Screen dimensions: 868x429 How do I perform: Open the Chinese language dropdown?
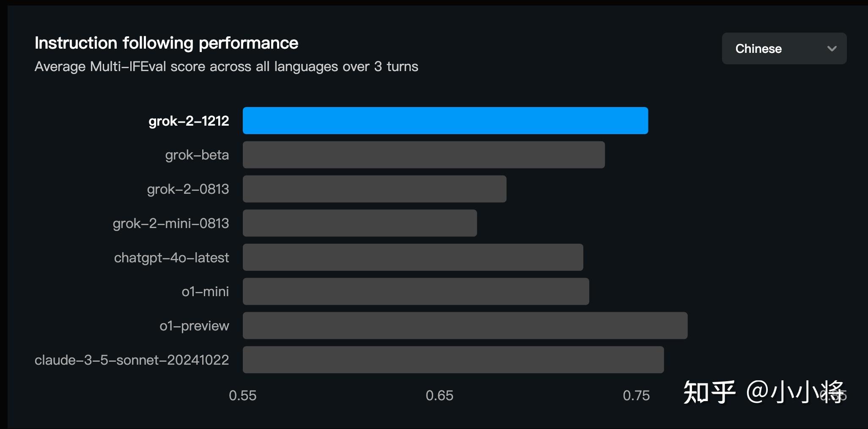click(x=783, y=49)
